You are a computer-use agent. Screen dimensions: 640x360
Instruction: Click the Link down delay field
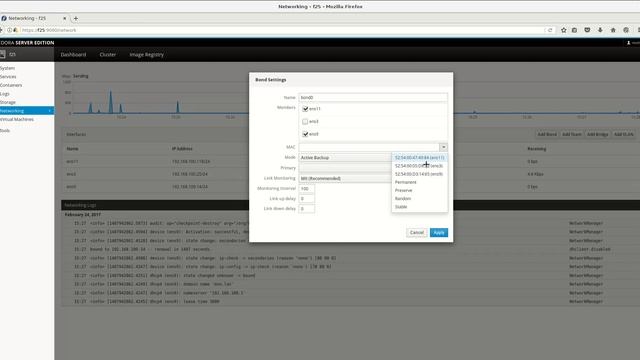click(x=307, y=209)
